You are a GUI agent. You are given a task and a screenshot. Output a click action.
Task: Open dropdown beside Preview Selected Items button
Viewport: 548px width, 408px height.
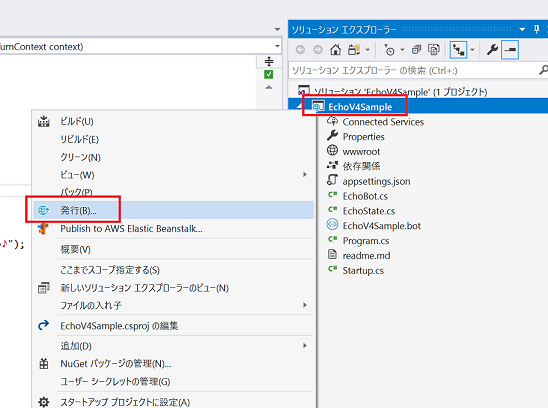point(472,50)
